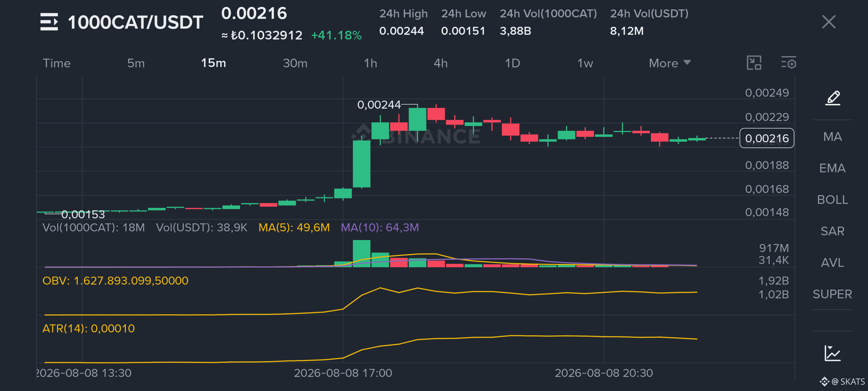Switch to the Time chart tab

[57, 63]
